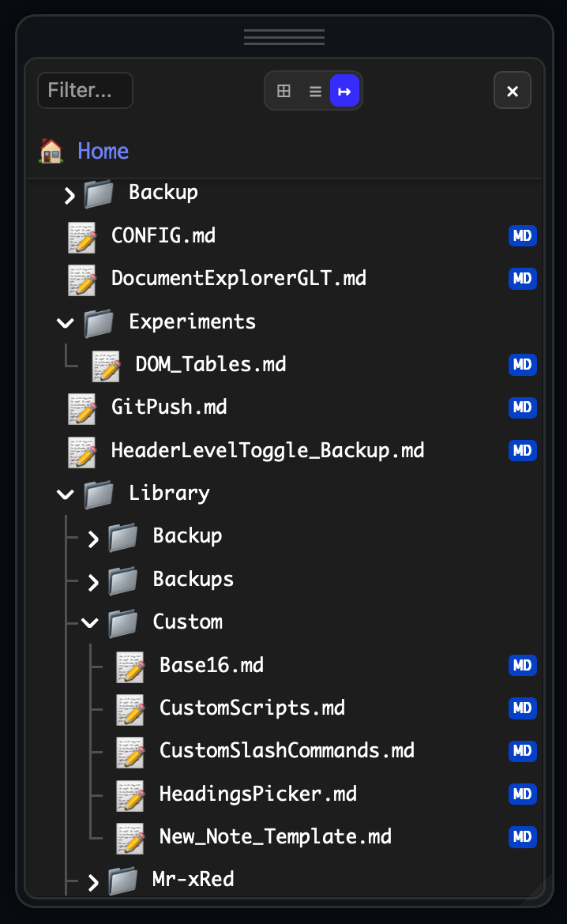Click the Filter input field
Screen dimensions: 567x924
coord(85,91)
